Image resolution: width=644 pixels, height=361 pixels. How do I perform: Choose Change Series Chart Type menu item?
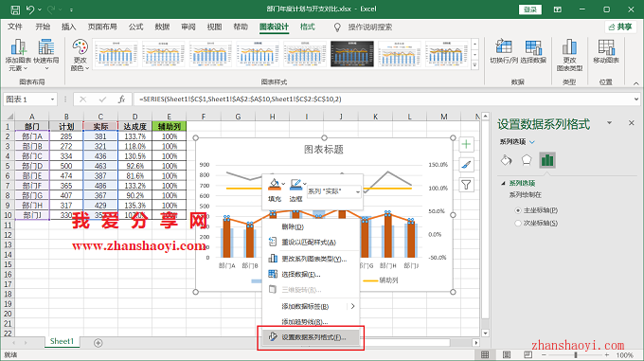pyautogui.click(x=311, y=259)
